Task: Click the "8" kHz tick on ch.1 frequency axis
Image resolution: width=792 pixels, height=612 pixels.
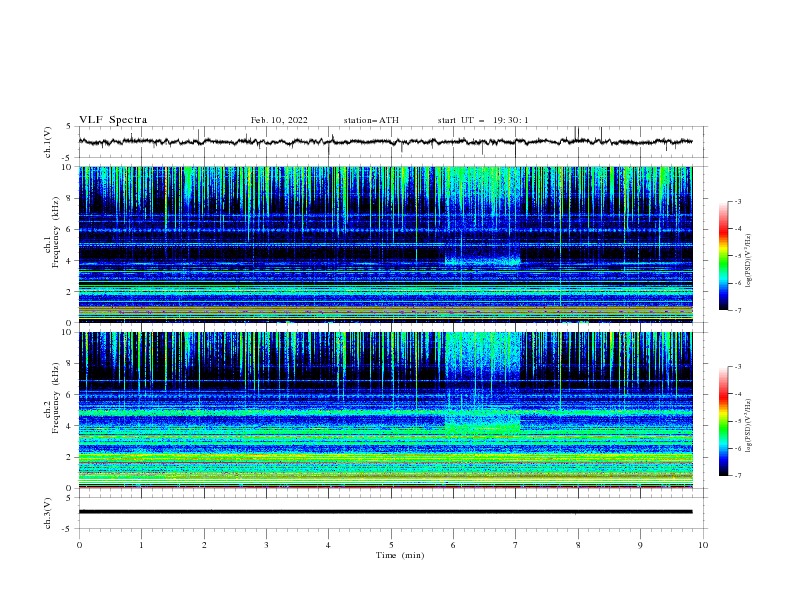Action: (69, 198)
